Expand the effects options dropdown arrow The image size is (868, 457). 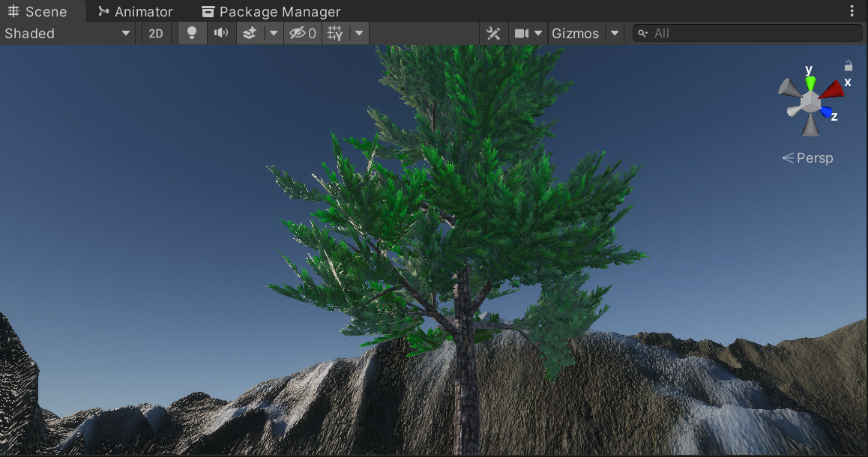[x=273, y=33]
